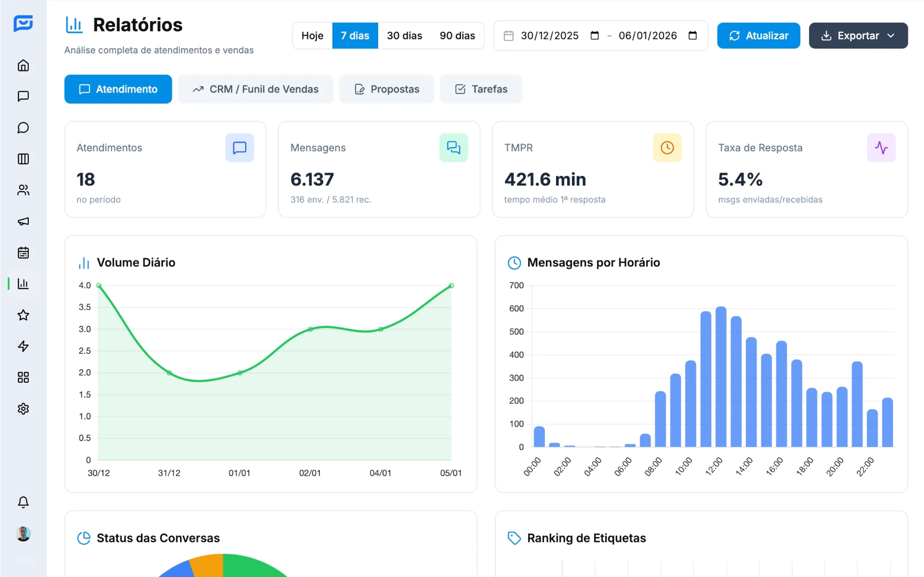
Task: Click the user avatar thumbnail
Action: tap(23, 534)
